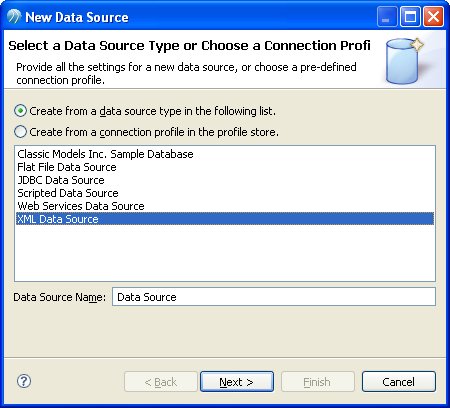Select 'Create from a data source type' radio

(20, 111)
